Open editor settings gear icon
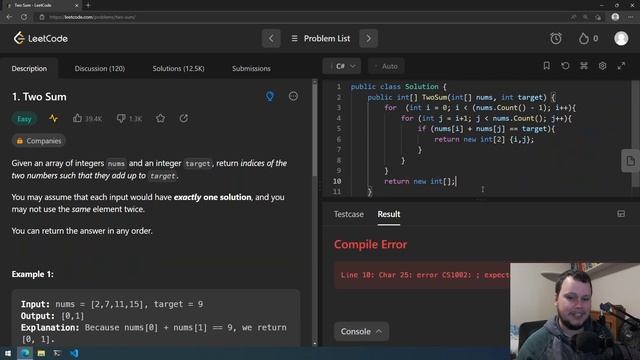Image resolution: width=640 pixels, height=360 pixels. [602, 66]
